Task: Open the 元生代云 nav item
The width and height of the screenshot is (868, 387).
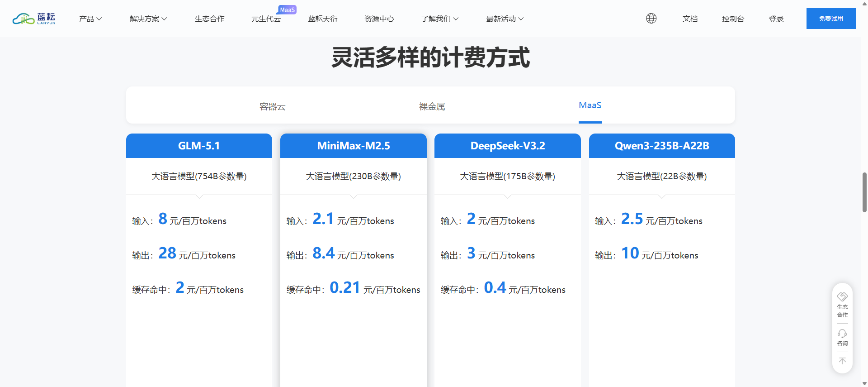Action: pyautogui.click(x=266, y=19)
